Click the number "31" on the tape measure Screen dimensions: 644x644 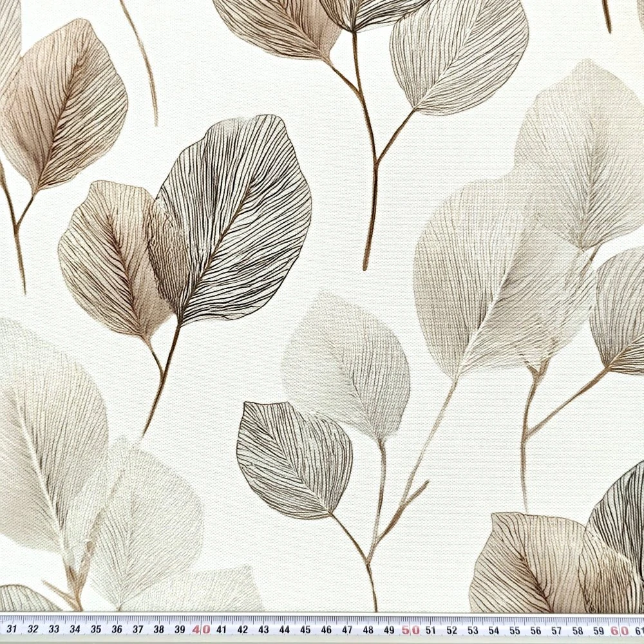(12, 629)
